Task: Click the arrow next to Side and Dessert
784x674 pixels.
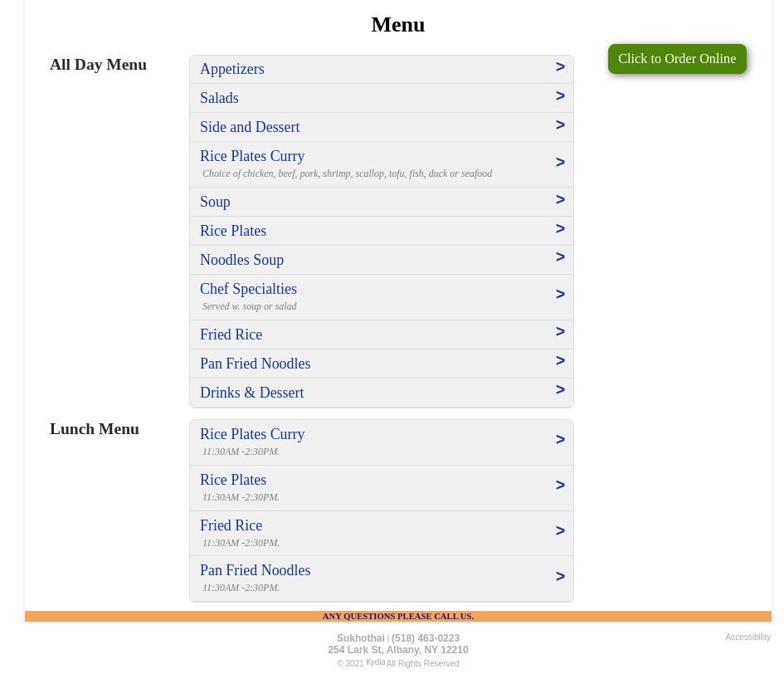Action: click(560, 125)
